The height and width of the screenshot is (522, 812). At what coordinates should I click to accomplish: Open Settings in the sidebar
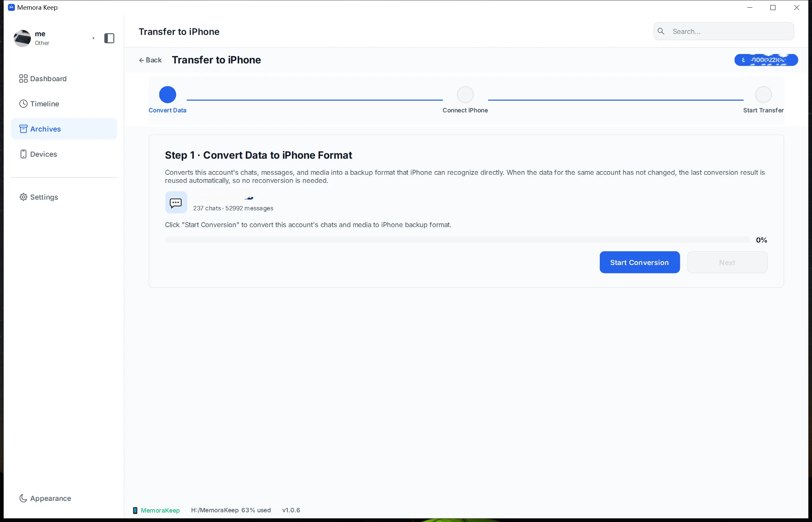pyautogui.click(x=64, y=197)
